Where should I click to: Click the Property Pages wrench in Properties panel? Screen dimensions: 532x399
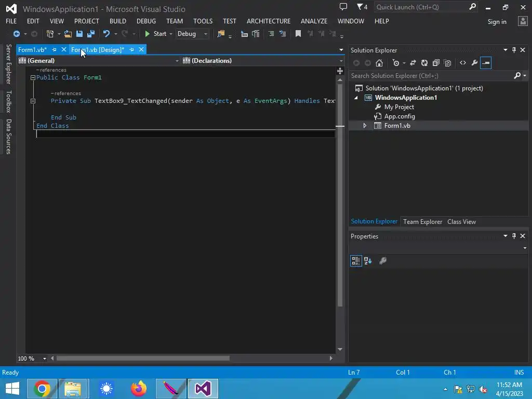(383, 261)
